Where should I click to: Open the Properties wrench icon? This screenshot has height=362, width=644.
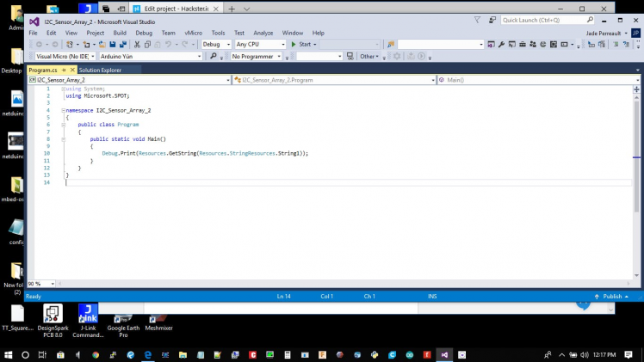pos(501,44)
